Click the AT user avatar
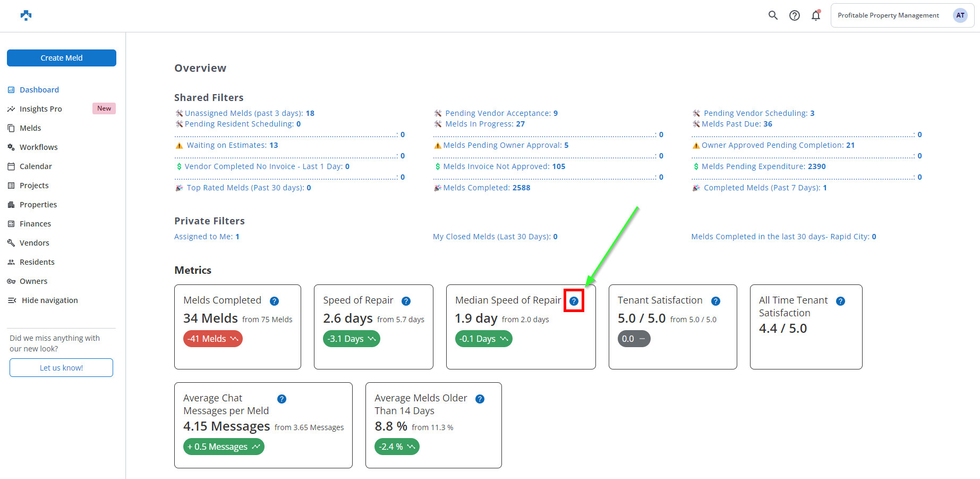 point(960,15)
